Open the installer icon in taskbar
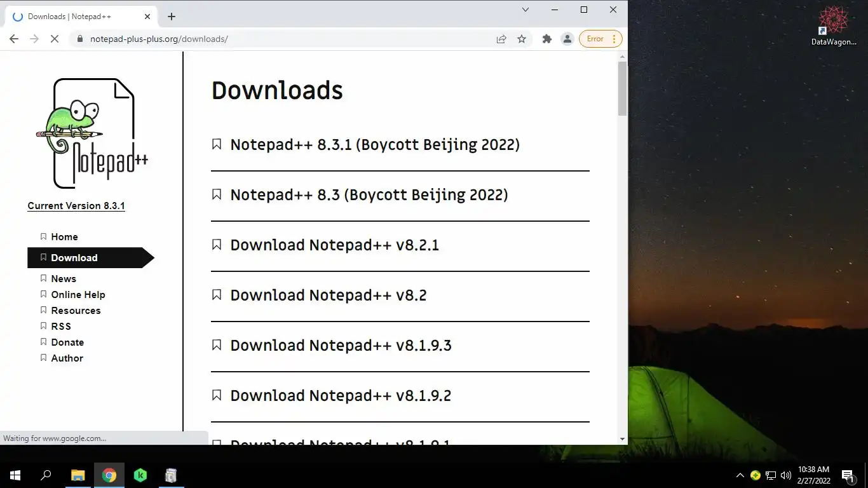 click(171, 475)
